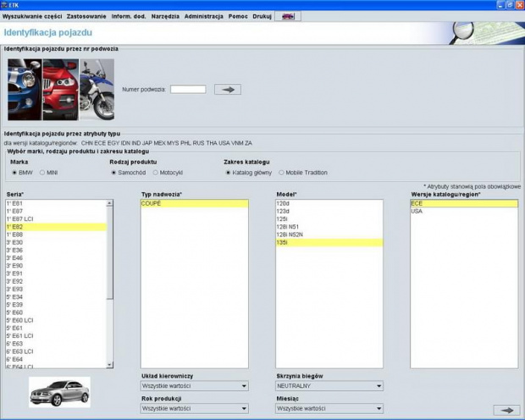The image size is (525, 420).
Task: Select series 5' E39
Action: click(56, 305)
